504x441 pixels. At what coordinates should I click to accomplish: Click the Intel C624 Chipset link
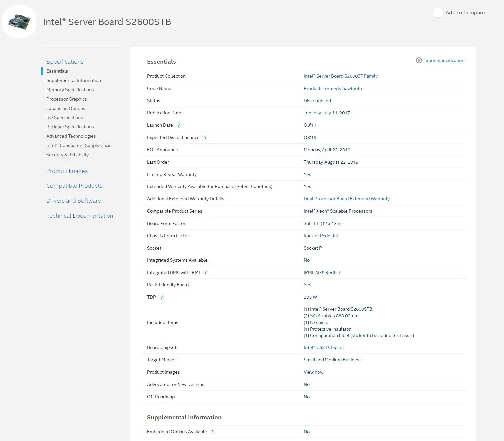pyautogui.click(x=324, y=347)
